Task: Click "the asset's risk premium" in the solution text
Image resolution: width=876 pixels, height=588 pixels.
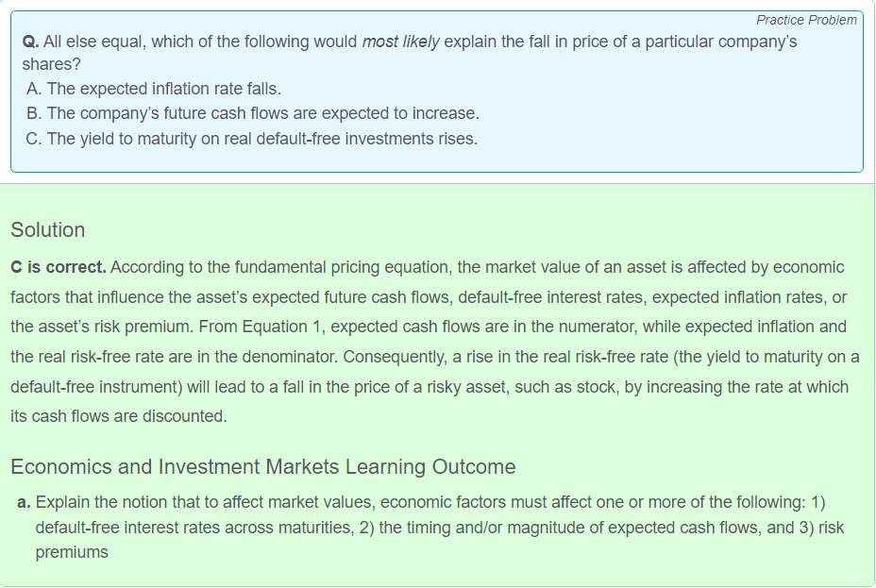Action: pyautogui.click(x=102, y=327)
